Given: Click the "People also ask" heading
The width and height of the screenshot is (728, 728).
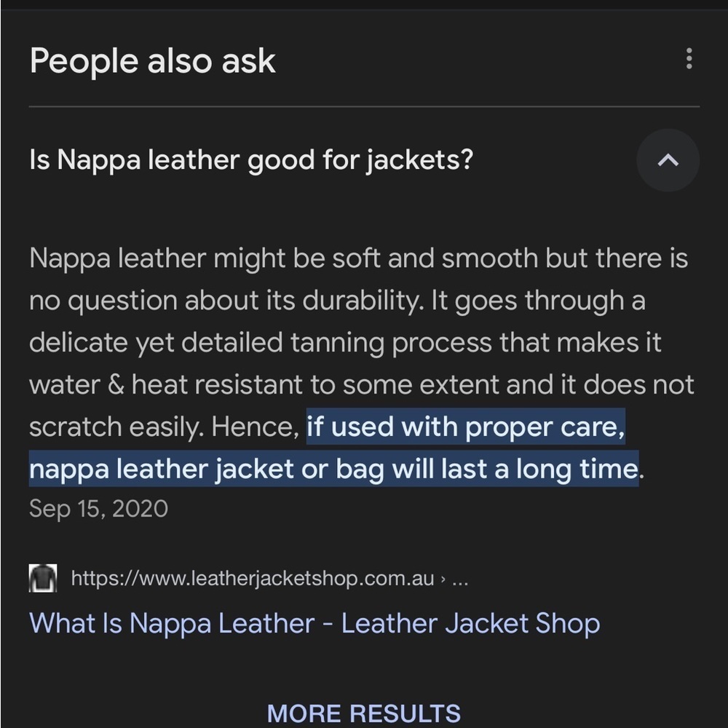Looking at the screenshot, I should 153,61.
